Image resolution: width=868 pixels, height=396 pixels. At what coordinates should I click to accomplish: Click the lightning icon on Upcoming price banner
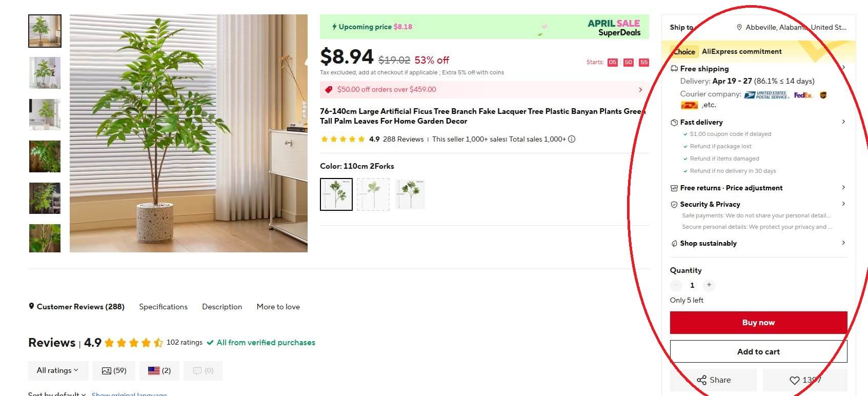335,27
